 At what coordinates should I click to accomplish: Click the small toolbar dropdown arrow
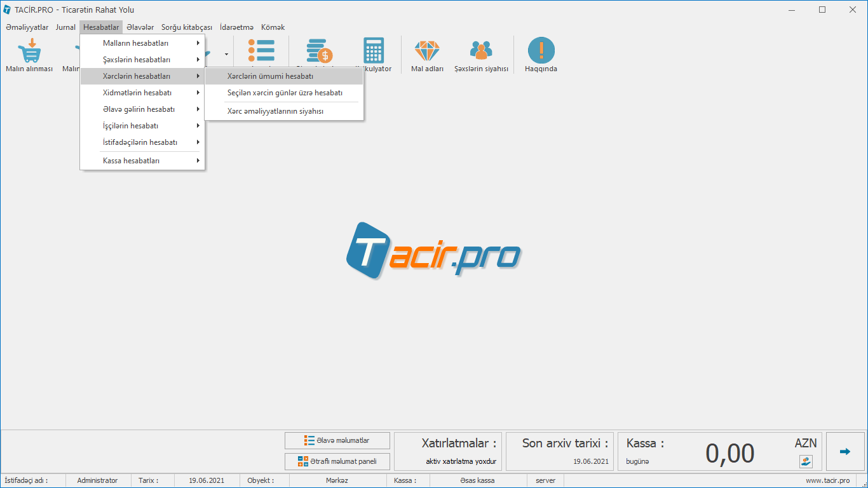tap(226, 55)
